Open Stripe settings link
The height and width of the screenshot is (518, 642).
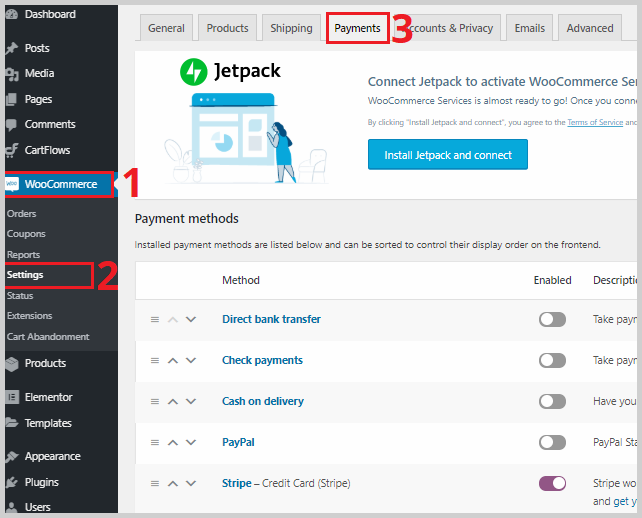pos(237,483)
